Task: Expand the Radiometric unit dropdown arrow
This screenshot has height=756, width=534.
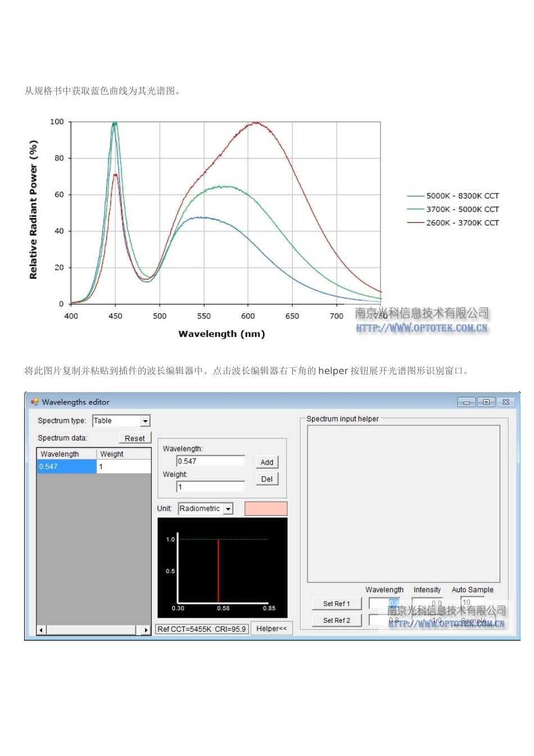Action: (228, 508)
